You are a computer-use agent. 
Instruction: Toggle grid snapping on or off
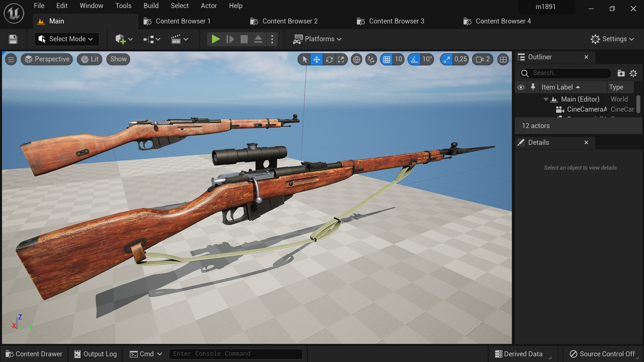point(387,59)
